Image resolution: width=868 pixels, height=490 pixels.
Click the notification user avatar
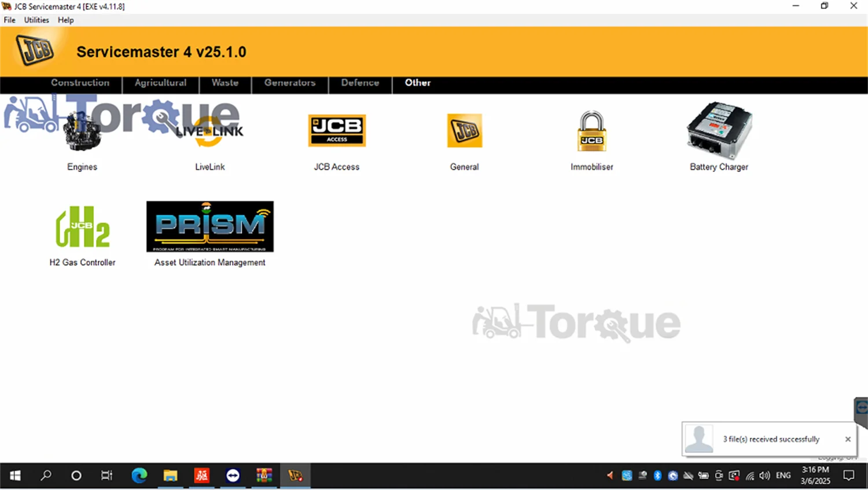pyautogui.click(x=699, y=439)
